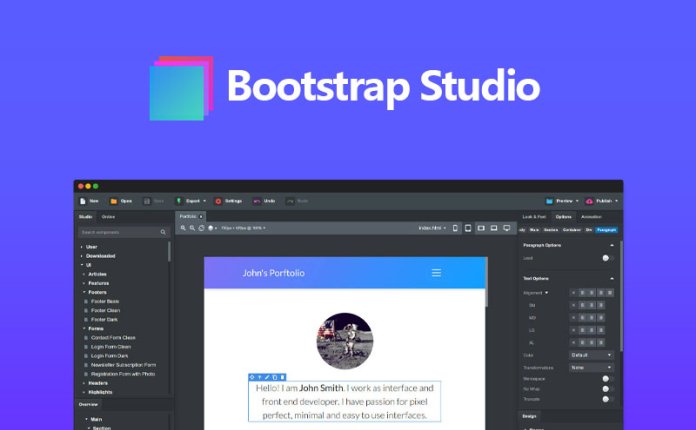Open the Publish dropdown arrow
The width and height of the screenshot is (696, 430).
tap(617, 201)
